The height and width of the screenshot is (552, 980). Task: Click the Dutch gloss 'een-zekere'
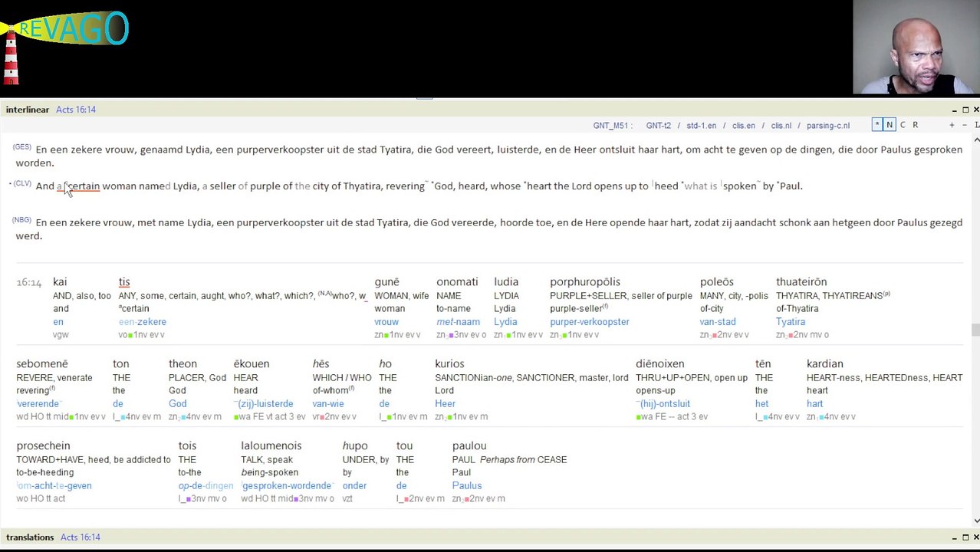(143, 322)
